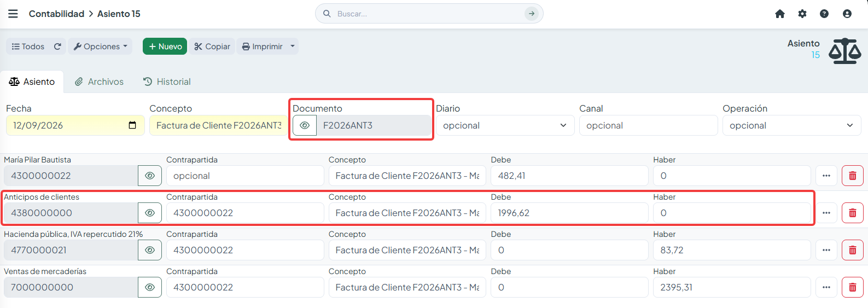The width and height of the screenshot is (868, 308).
Task: Edit Debe of Hacienda pública IVA line
Action: point(569,250)
